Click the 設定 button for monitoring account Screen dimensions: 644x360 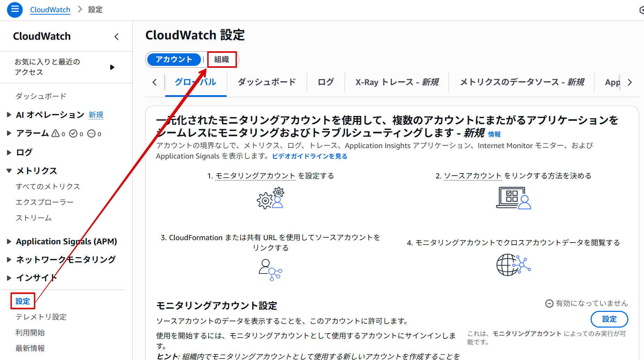(x=609, y=319)
